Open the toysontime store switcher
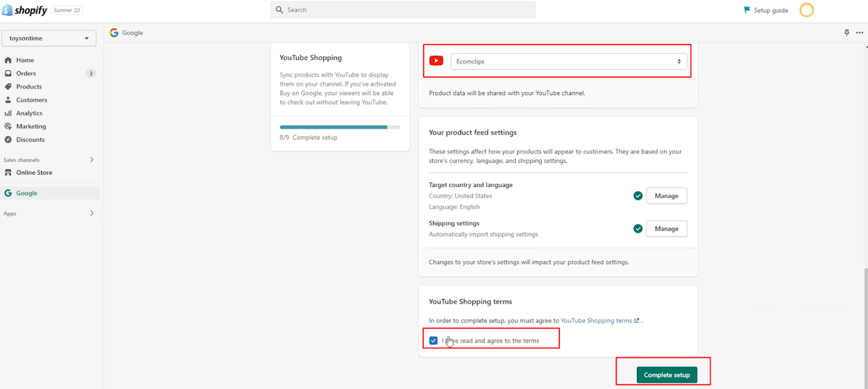The height and width of the screenshot is (389, 868). pyautogui.click(x=49, y=38)
